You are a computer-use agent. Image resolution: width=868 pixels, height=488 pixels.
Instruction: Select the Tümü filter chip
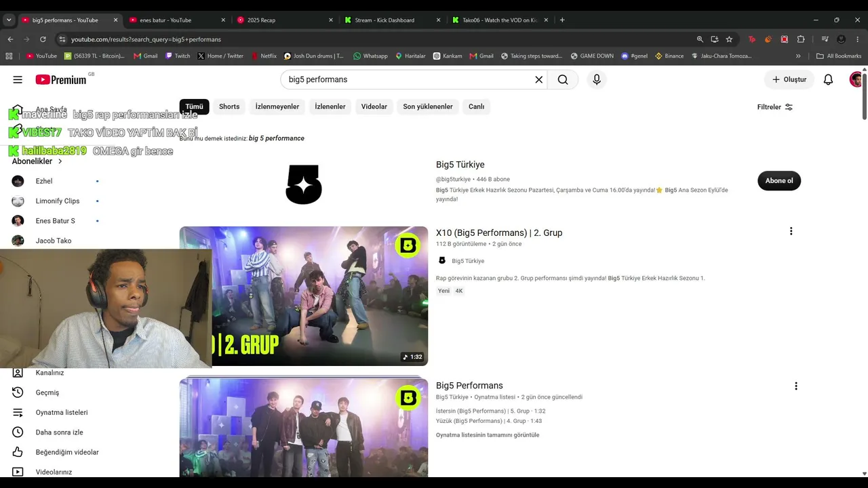195,106
